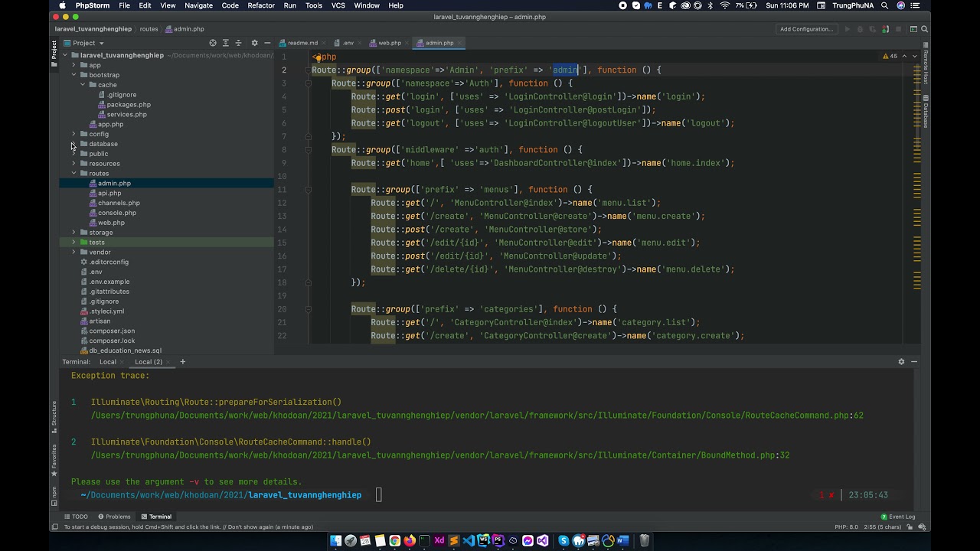
Task: Click the Add Configuration button
Action: coord(806,29)
